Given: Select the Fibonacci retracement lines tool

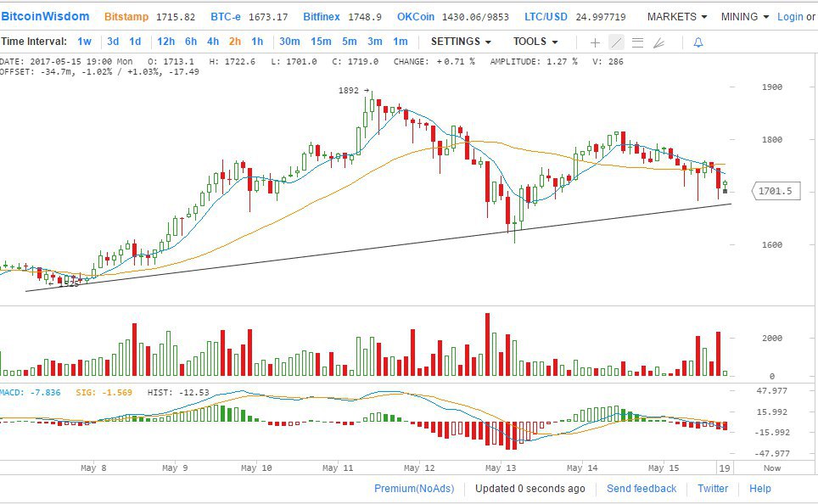Looking at the screenshot, I should point(637,42).
